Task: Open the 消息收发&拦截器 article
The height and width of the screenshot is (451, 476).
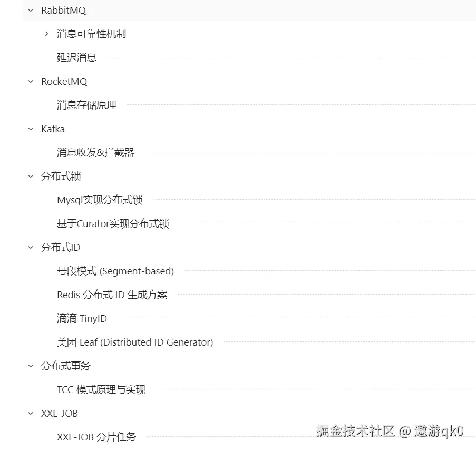Action: pyautogui.click(x=95, y=152)
